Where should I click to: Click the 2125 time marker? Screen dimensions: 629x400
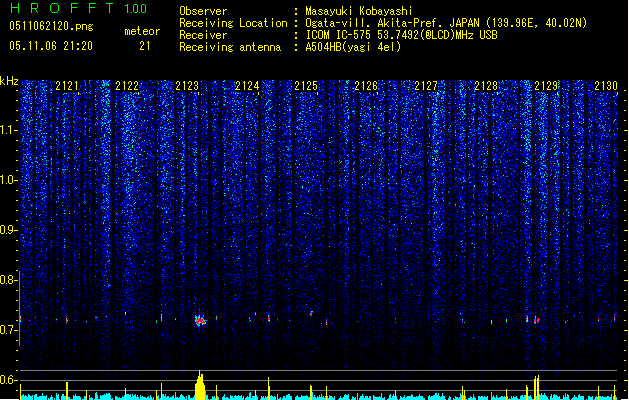[x=306, y=86]
